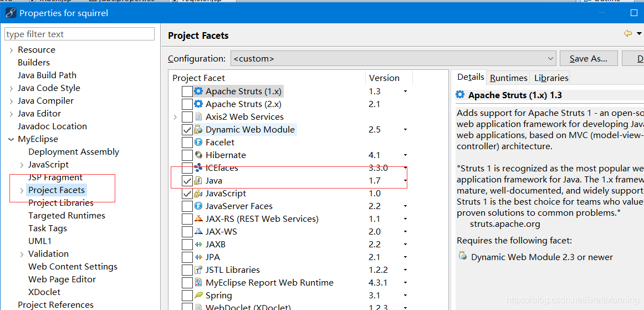Click the Hibernate facet icon
644x310 pixels.
[x=198, y=155]
